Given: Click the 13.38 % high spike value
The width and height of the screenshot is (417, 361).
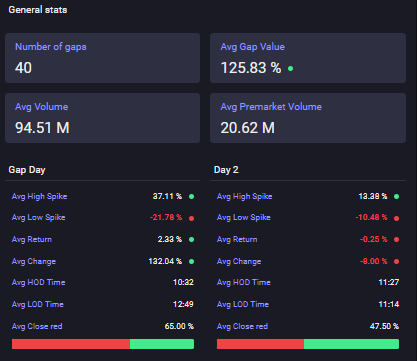Looking at the screenshot, I should pyautogui.click(x=373, y=196).
